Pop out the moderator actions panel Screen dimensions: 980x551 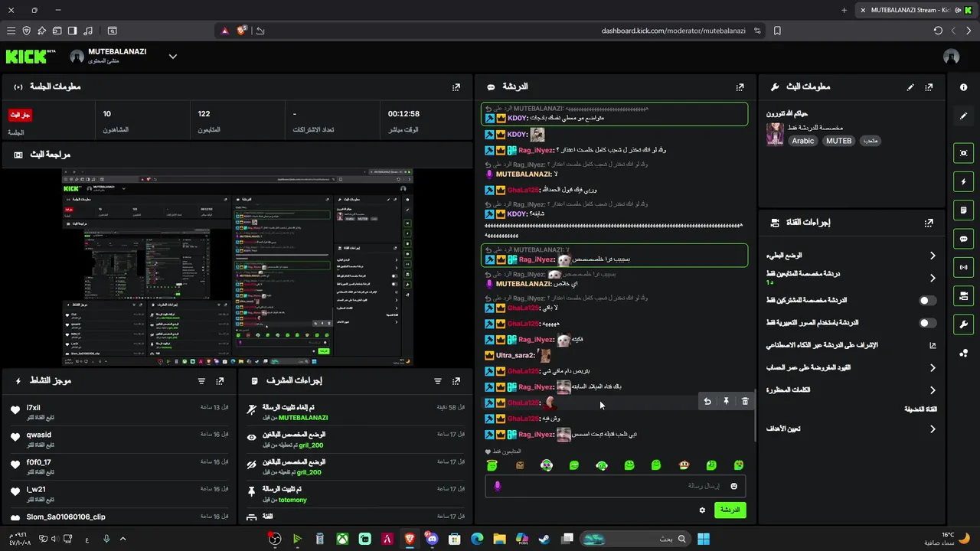(456, 380)
